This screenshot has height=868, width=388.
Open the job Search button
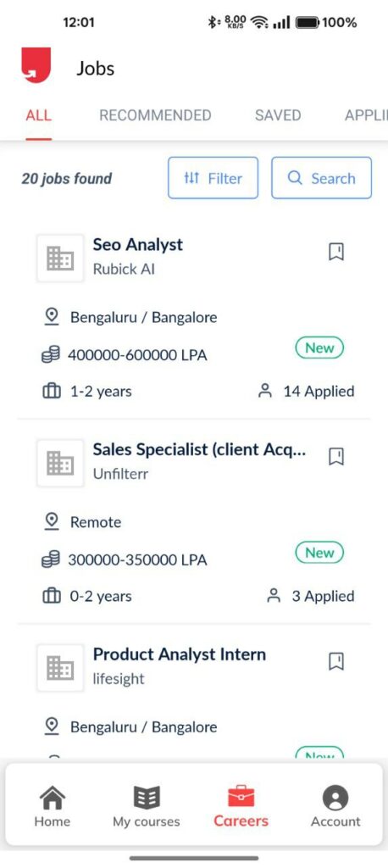322,178
